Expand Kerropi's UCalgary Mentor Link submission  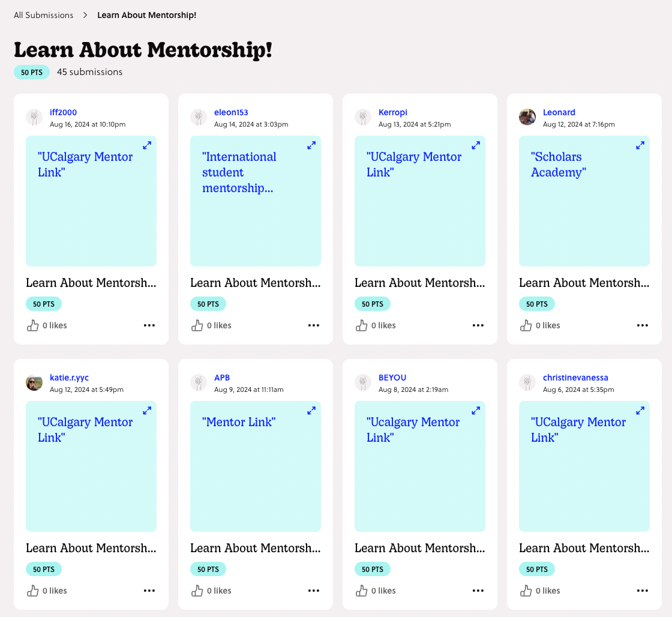click(x=476, y=145)
